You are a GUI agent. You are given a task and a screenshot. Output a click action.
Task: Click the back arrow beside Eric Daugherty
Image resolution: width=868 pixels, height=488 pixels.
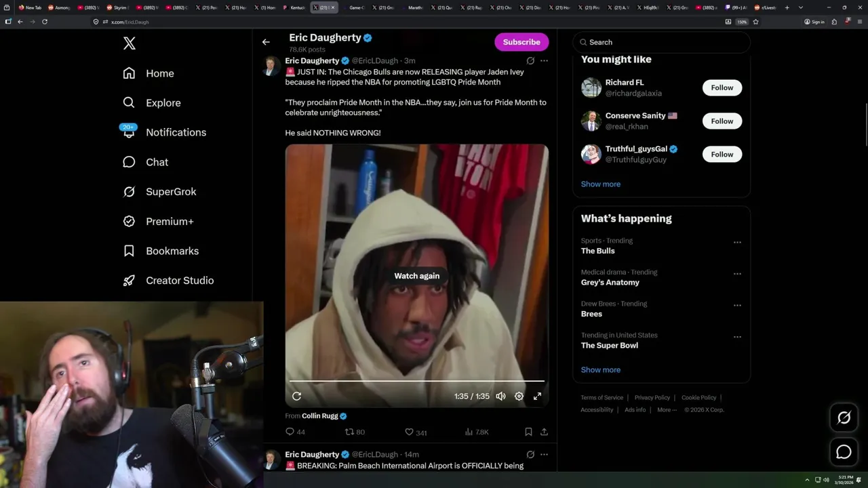[266, 42]
